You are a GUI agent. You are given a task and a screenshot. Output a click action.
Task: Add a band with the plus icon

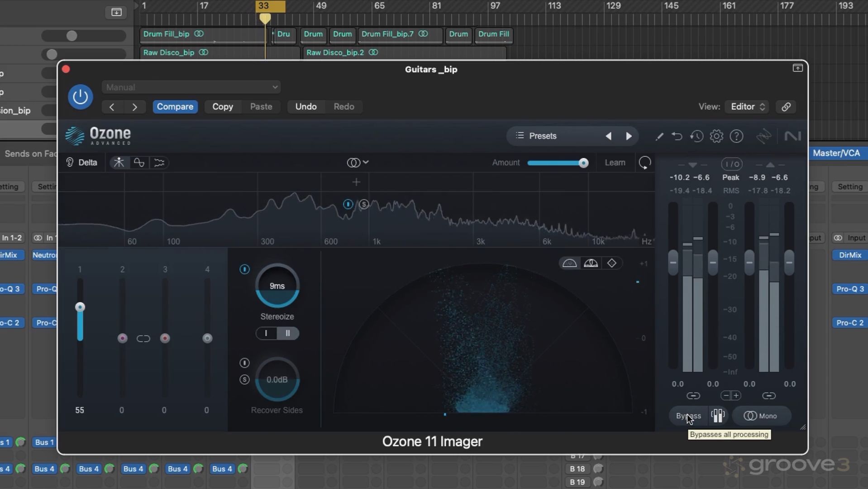pos(356,182)
